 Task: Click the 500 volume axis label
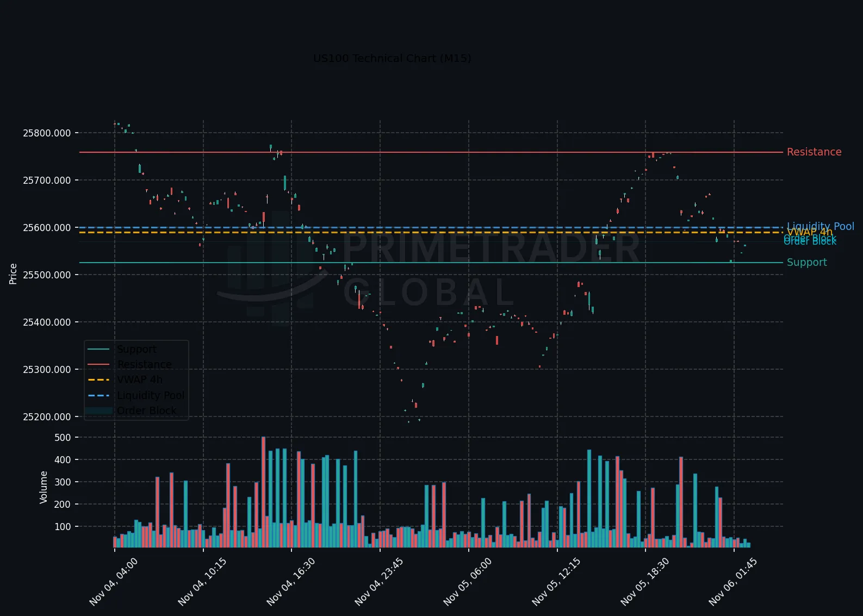(x=63, y=438)
